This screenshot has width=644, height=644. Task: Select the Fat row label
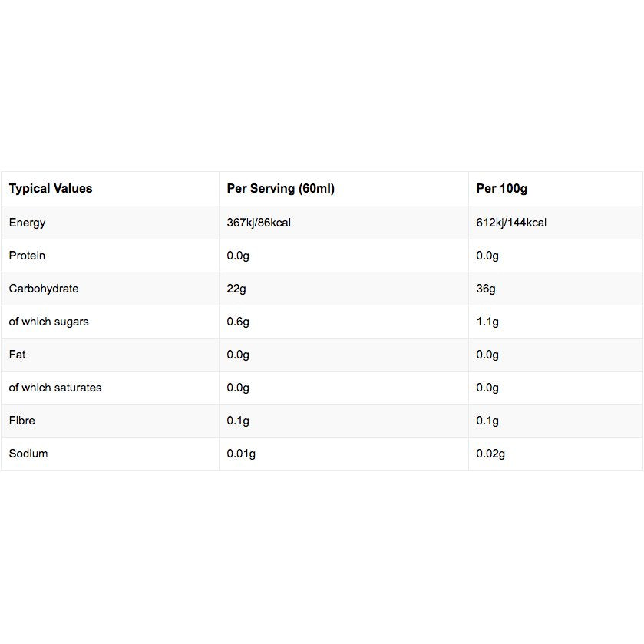[17, 355]
